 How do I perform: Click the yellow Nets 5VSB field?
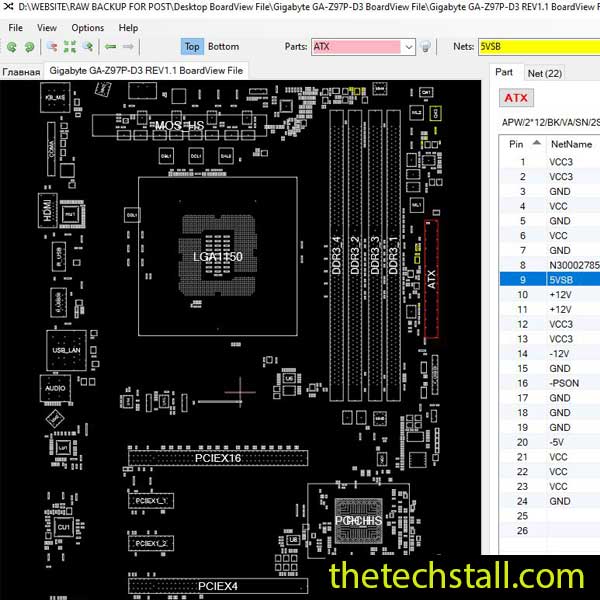click(538, 46)
